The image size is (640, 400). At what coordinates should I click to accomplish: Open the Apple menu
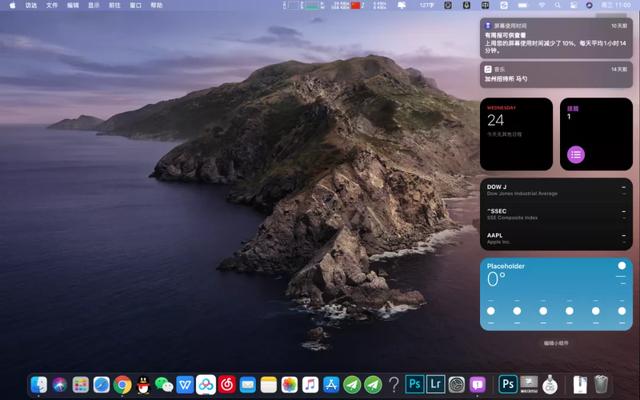tap(13, 5)
